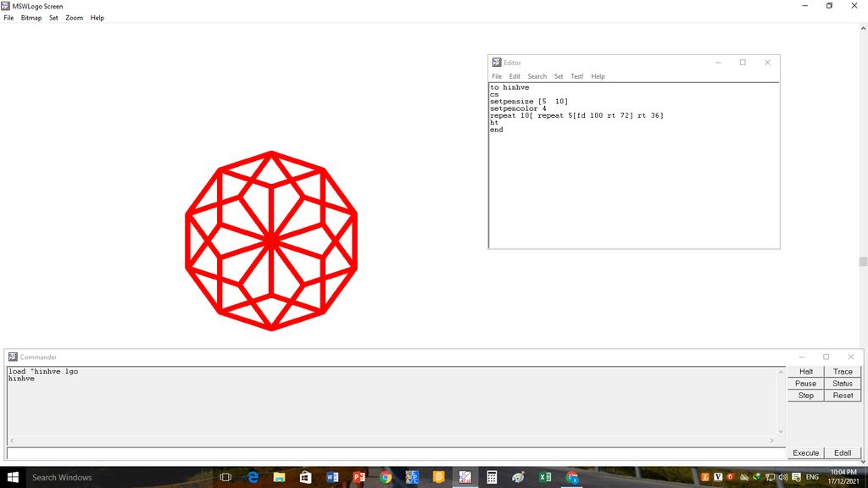The width and height of the screenshot is (868, 488).
Task: Click the Execute button
Action: [x=806, y=452]
